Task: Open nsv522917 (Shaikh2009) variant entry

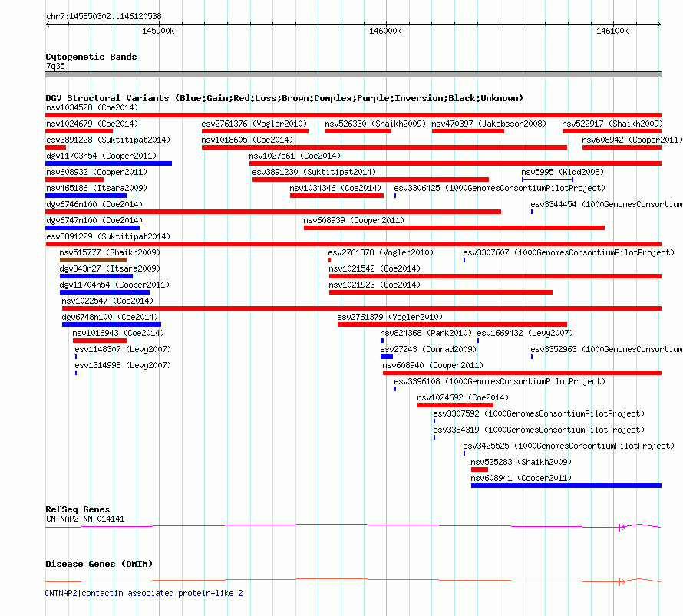Action: click(612, 124)
